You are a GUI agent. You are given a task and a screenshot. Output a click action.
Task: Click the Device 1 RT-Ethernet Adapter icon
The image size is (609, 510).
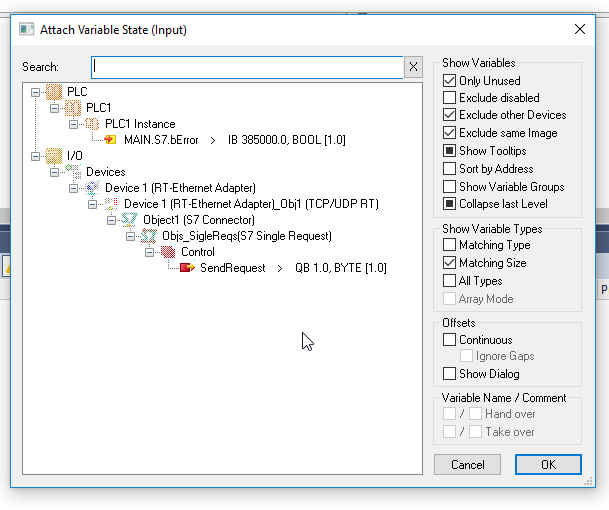pos(92,188)
